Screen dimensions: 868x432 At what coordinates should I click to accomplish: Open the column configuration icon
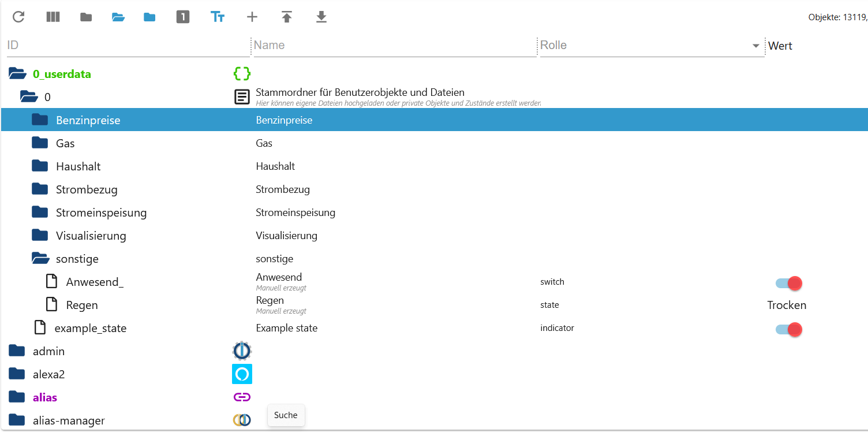53,17
